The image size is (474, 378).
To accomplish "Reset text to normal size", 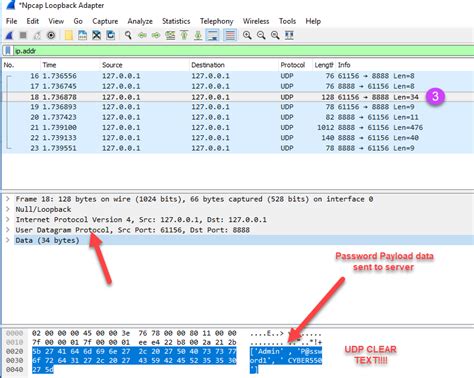I will (x=275, y=35).
